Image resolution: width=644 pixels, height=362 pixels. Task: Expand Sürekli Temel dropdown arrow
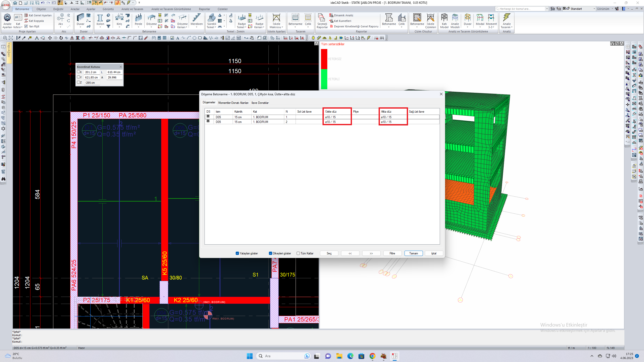pos(215,27)
